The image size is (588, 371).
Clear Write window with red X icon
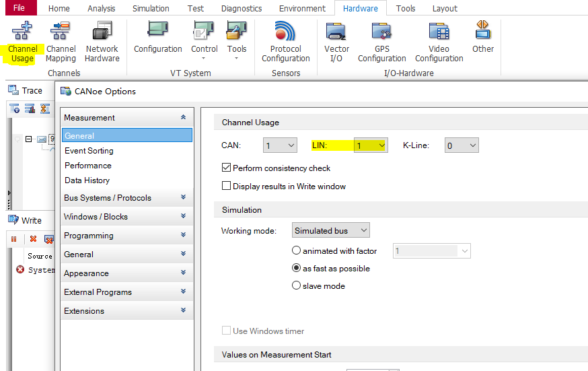coord(34,239)
